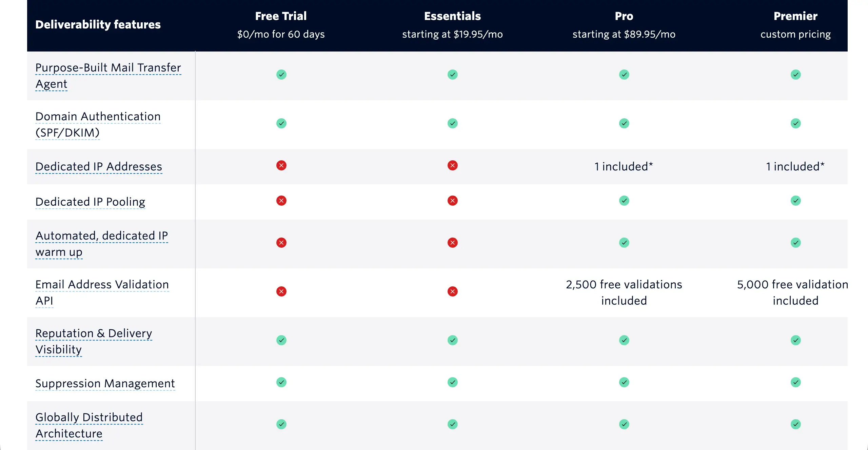
Task: Open the Dedicated IP Addresses link
Action: (x=99, y=166)
